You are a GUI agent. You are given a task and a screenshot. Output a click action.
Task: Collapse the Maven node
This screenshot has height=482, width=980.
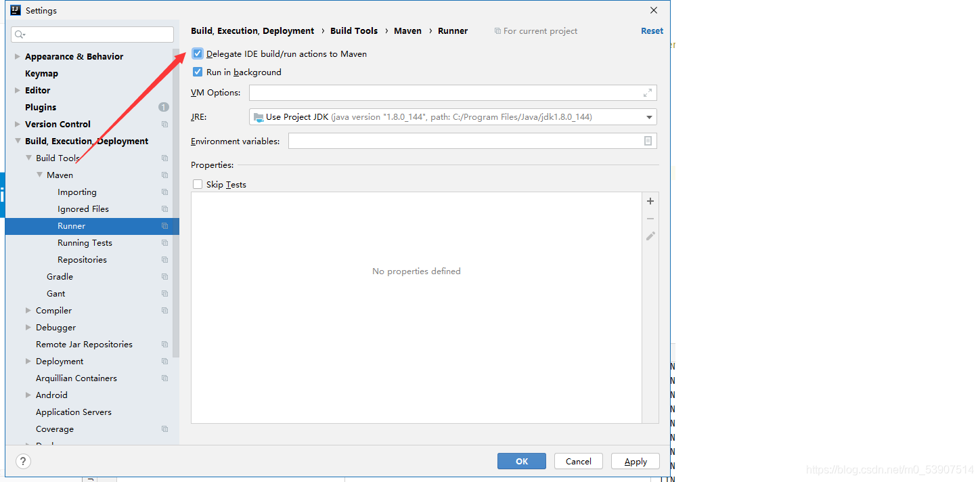(39, 175)
